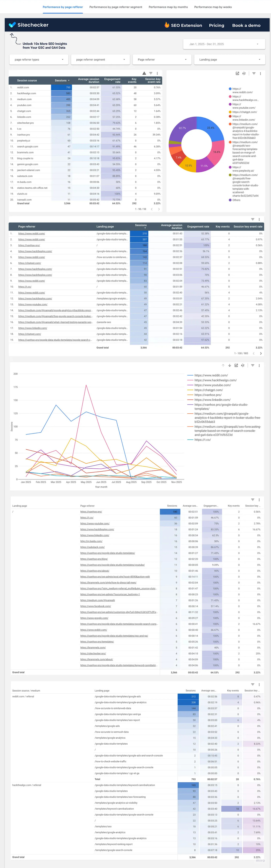Go to previous page of session source table
Image resolution: width=271 pixels, height=868 pixels.
(x=151, y=209)
